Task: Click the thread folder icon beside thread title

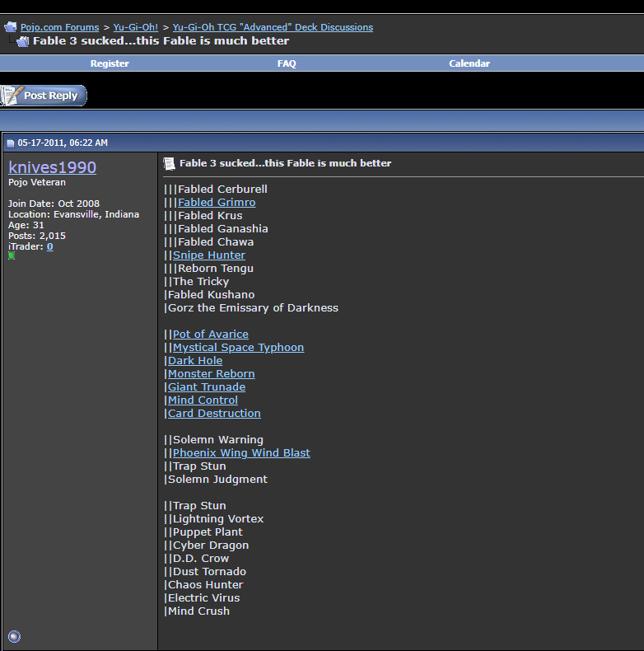Action: click(x=23, y=41)
